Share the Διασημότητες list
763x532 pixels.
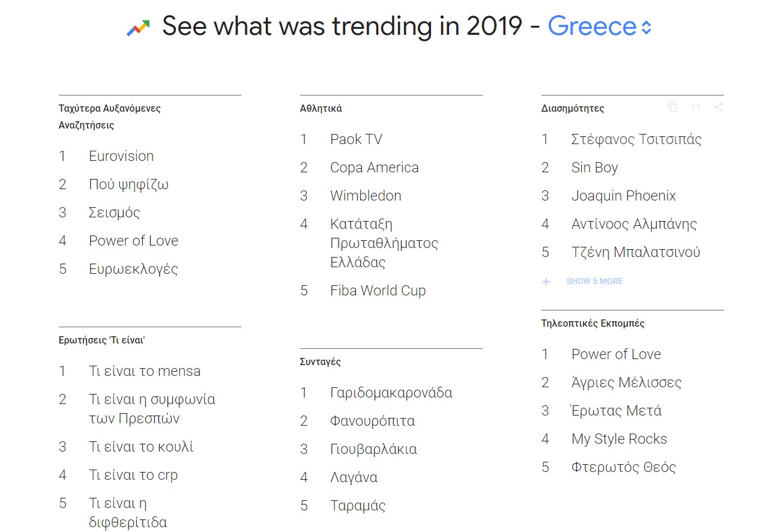pos(719,107)
